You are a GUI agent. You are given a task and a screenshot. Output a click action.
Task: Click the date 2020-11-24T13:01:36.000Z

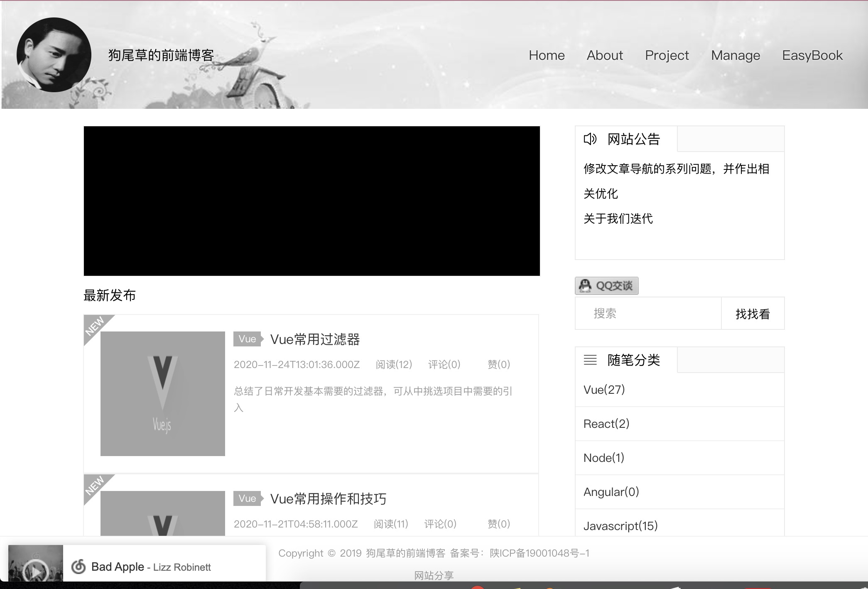[x=297, y=364]
